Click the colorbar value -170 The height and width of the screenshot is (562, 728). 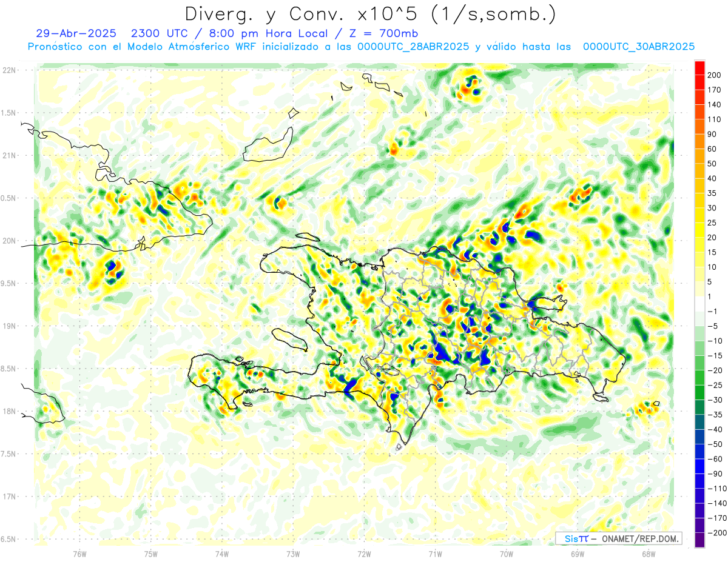click(718, 518)
